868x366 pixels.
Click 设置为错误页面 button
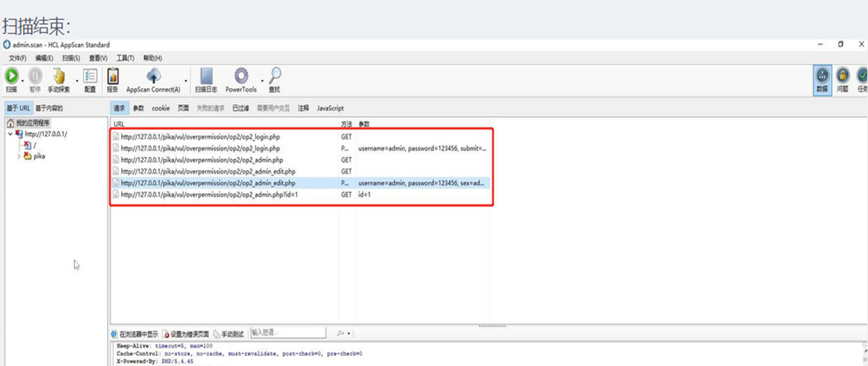point(186,334)
